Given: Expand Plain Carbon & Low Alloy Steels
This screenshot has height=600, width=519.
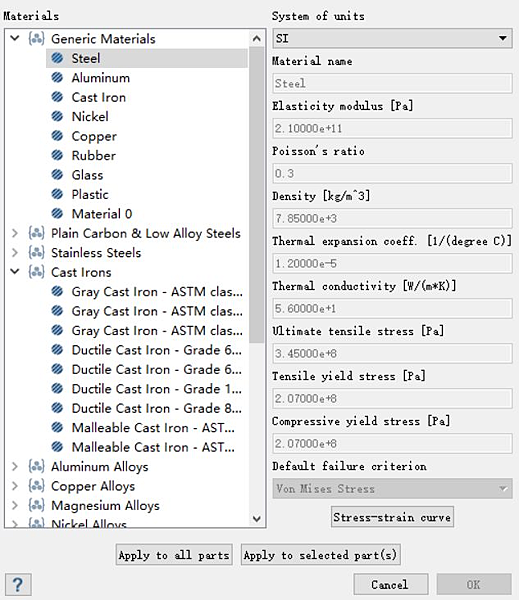Looking at the screenshot, I should coord(15,233).
